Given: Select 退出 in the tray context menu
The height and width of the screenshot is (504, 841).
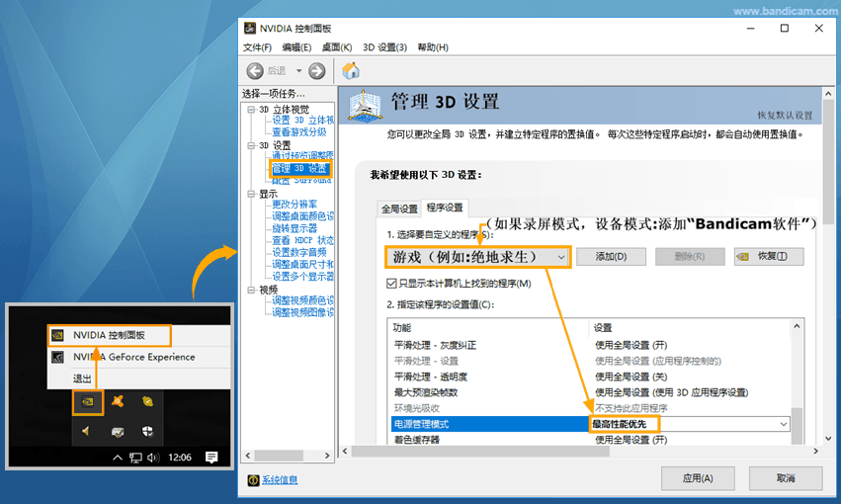Looking at the screenshot, I should (82, 378).
